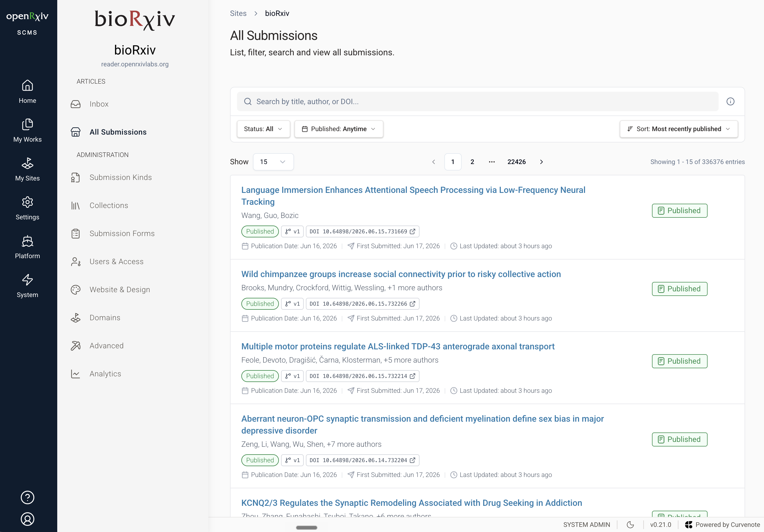
Task: Open Multiple motor proteins TDP-43 article
Action: tap(398, 346)
